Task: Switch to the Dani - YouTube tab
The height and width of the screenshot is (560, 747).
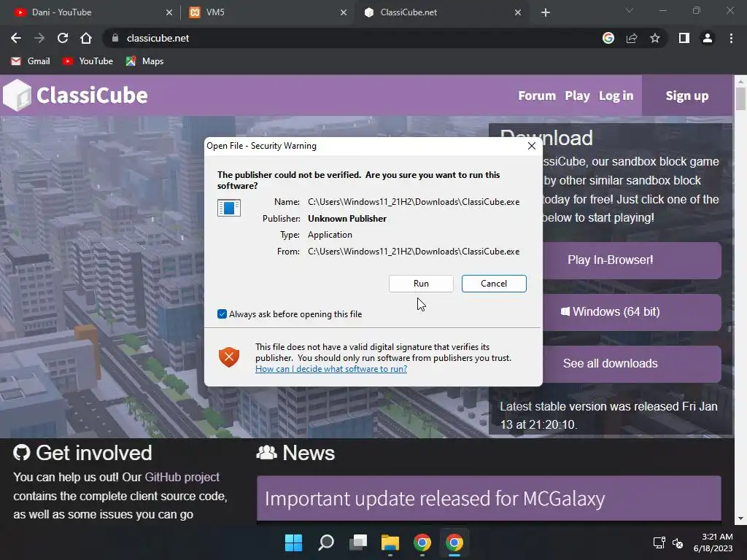Action: tap(90, 12)
